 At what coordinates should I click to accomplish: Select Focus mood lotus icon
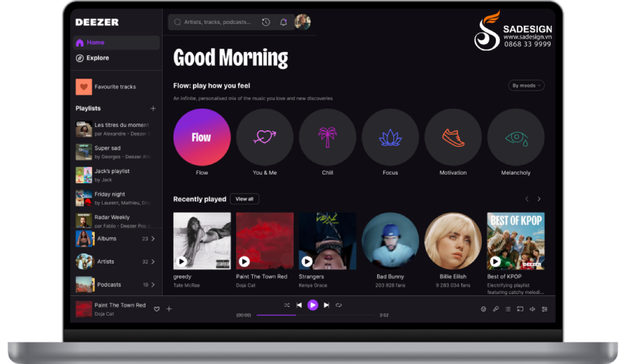click(x=390, y=137)
